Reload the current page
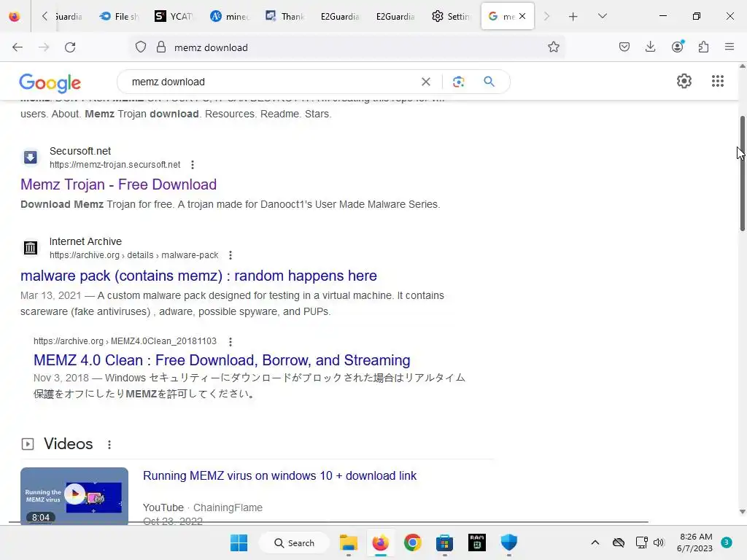 (70, 47)
